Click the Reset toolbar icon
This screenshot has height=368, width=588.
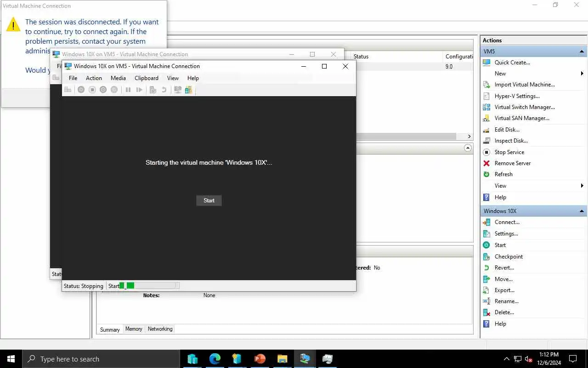(x=139, y=90)
